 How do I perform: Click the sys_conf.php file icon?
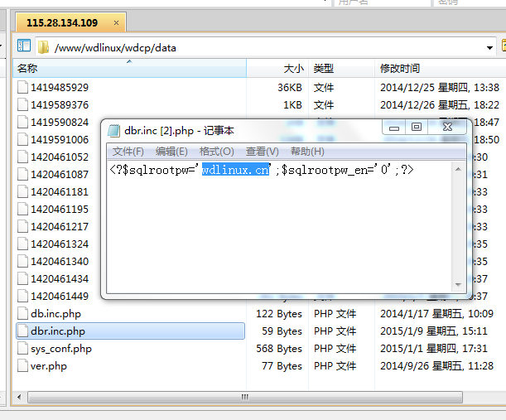coord(23,349)
